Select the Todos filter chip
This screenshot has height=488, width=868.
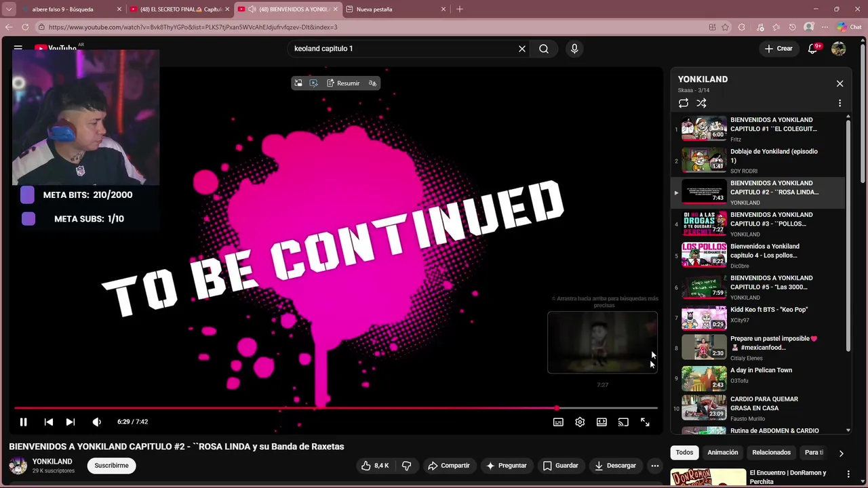[684, 452]
